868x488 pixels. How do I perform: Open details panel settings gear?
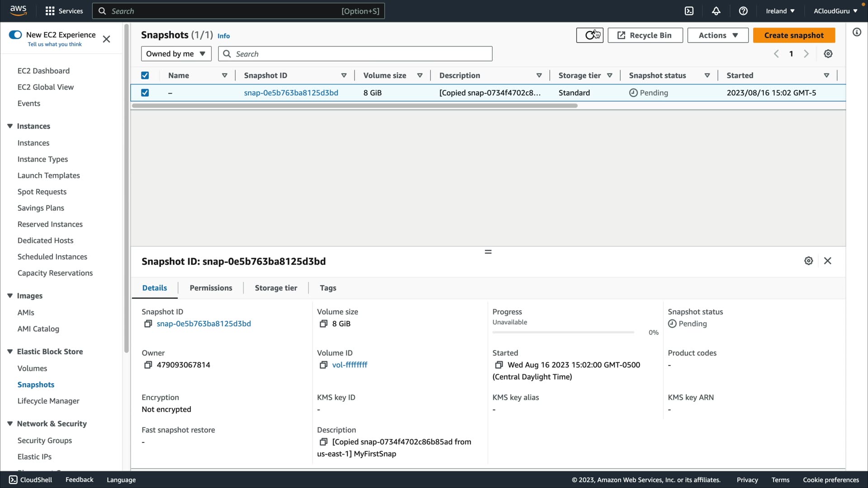coord(809,261)
